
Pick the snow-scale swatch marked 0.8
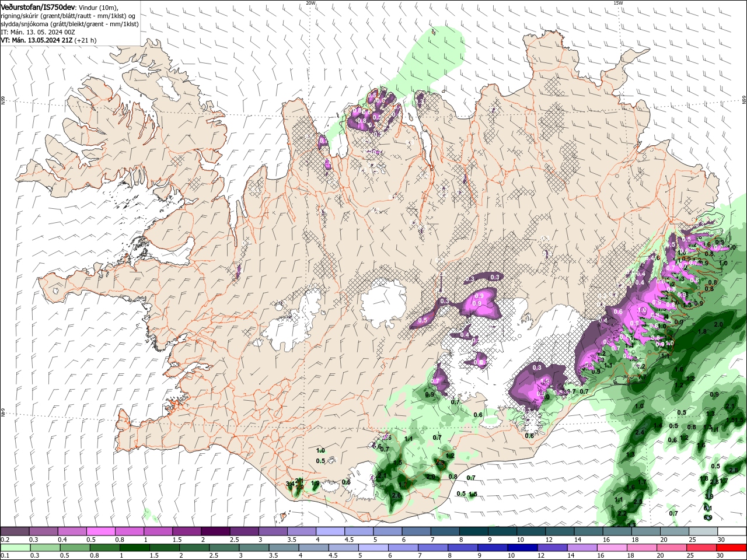point(129,531)
